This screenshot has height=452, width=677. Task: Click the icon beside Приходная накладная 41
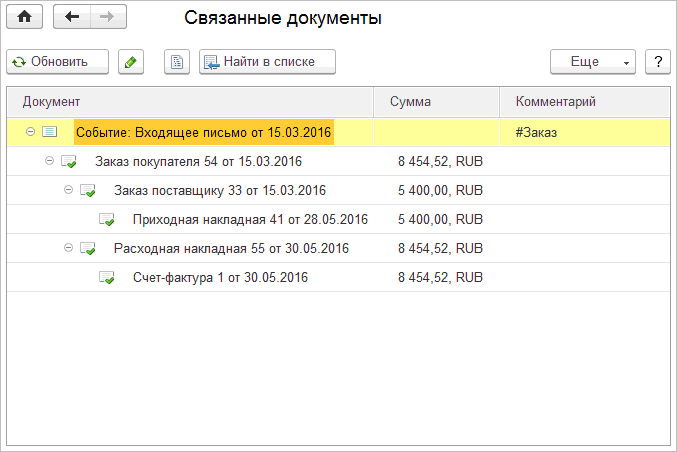107,219
